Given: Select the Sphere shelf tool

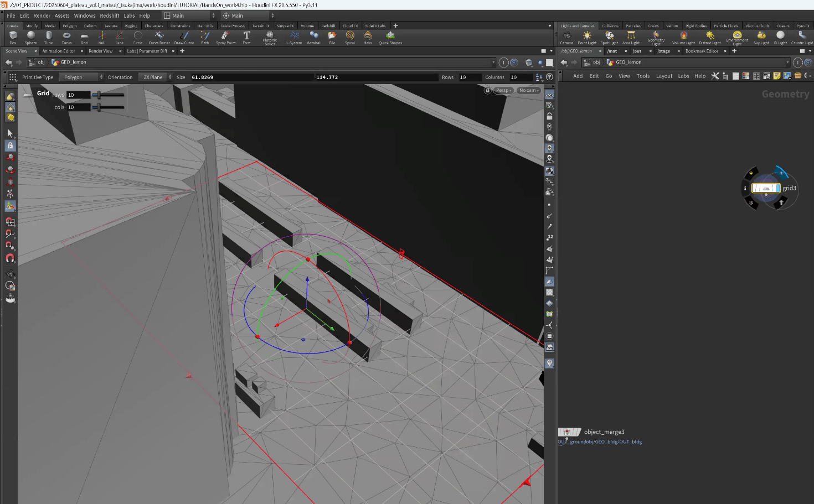Looking at the screenshot, I should [x=30, y=37].
